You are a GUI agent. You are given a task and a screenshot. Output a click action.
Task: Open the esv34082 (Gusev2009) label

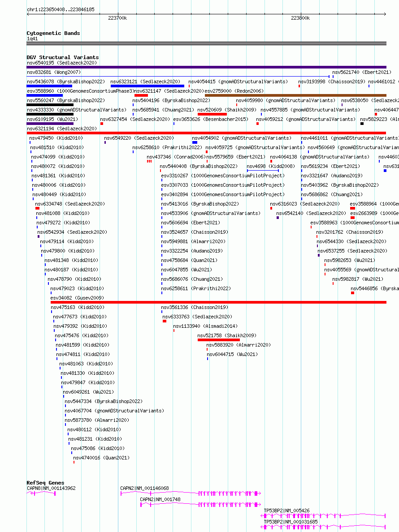click(x=77, y=298)
